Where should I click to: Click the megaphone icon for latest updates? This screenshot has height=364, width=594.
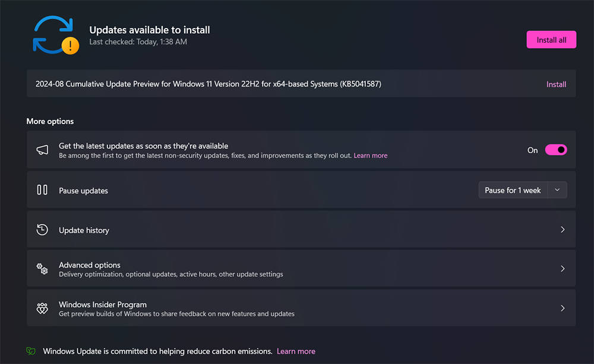click(x=42, y=150)
